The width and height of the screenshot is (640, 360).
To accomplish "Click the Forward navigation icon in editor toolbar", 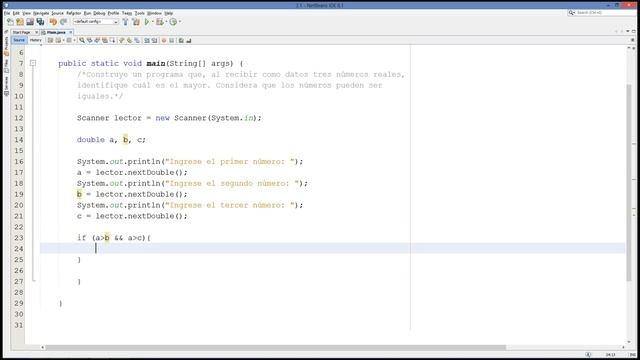I will [x=69, y=40].
